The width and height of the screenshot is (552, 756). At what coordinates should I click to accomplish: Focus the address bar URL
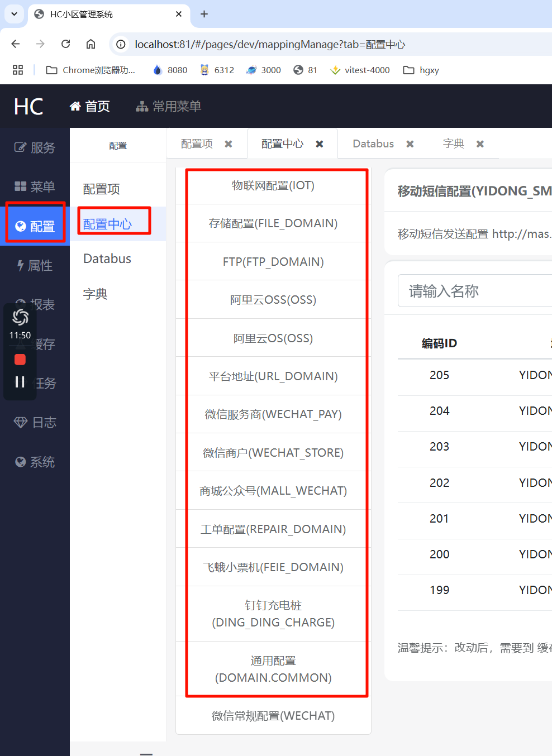click(x=270, y=44)
